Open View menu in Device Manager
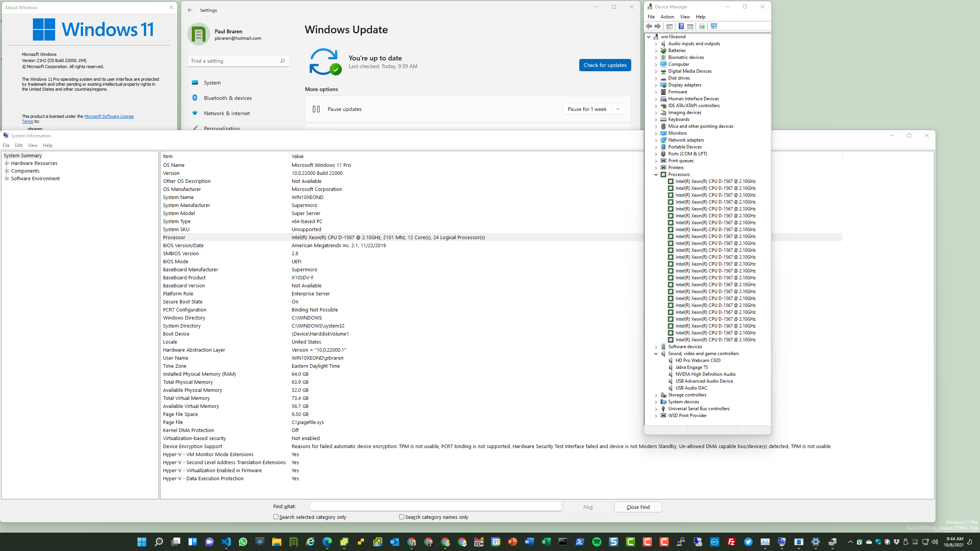This screenshot has height=551, width=980. 685,17
